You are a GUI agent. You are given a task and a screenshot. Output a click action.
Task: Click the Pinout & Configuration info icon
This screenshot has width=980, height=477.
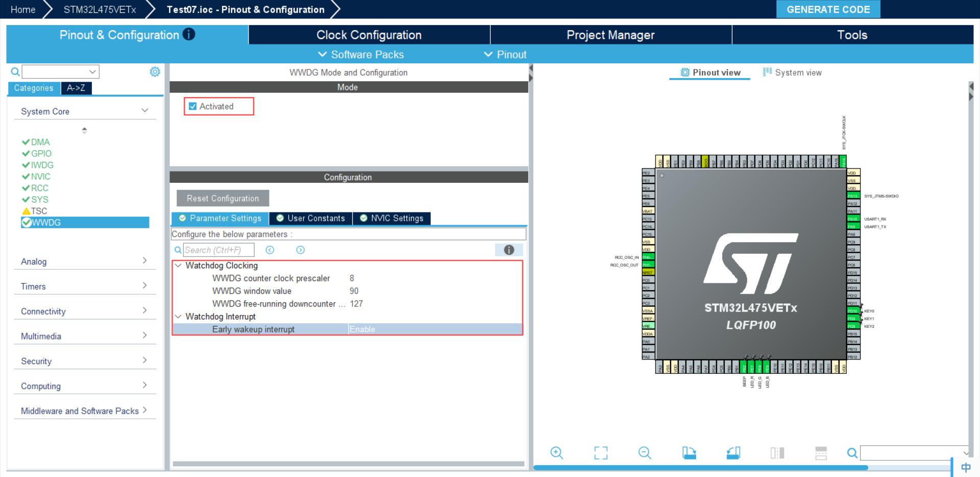click(189, 34)
